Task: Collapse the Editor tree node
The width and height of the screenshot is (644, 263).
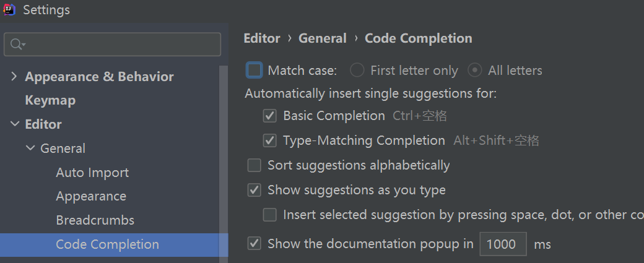Action: (14, 124)
